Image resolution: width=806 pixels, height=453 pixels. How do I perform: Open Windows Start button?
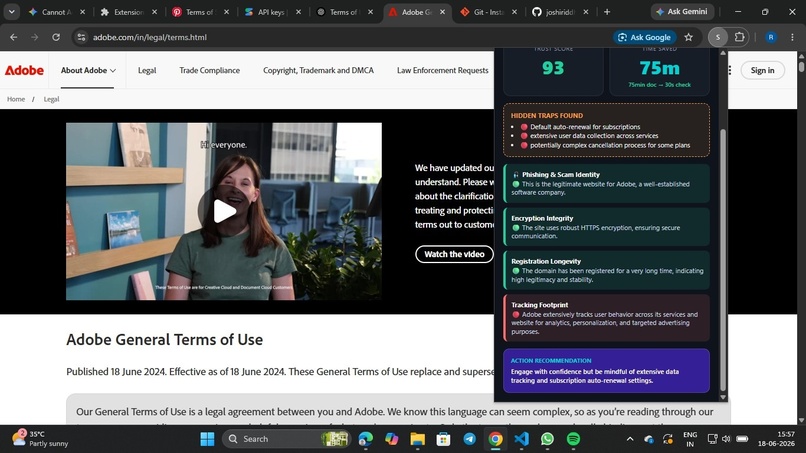pos(207,439)
